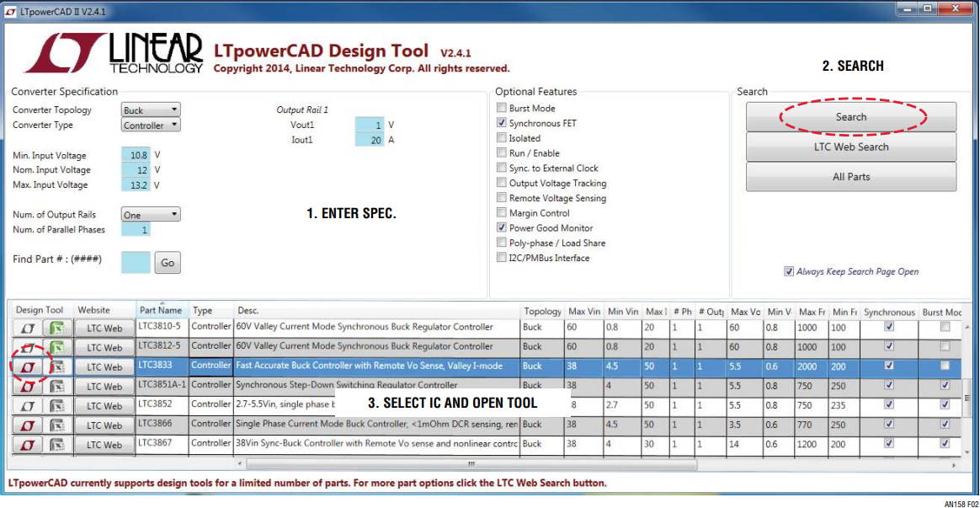Viewport: 980px width, 508px height.
Task: Expand Converter Type dropdown
Action: coord(151,125)
